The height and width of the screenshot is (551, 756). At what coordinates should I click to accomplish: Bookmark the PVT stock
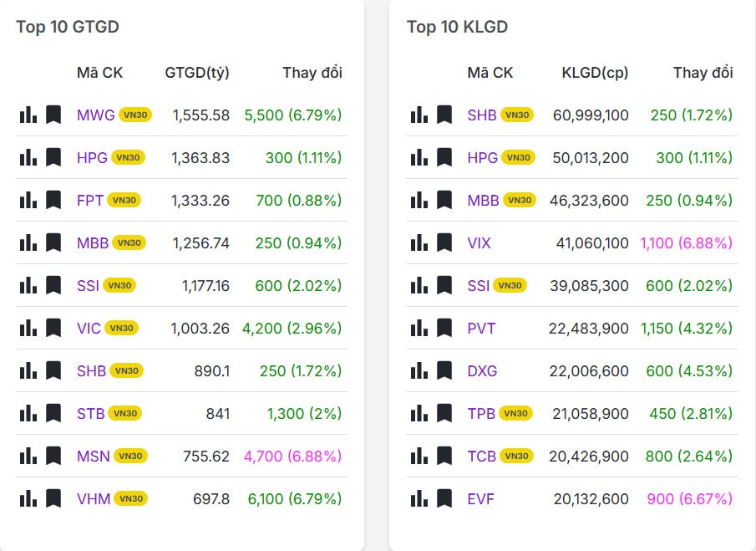pyautogui.click(x=444, y=328)
